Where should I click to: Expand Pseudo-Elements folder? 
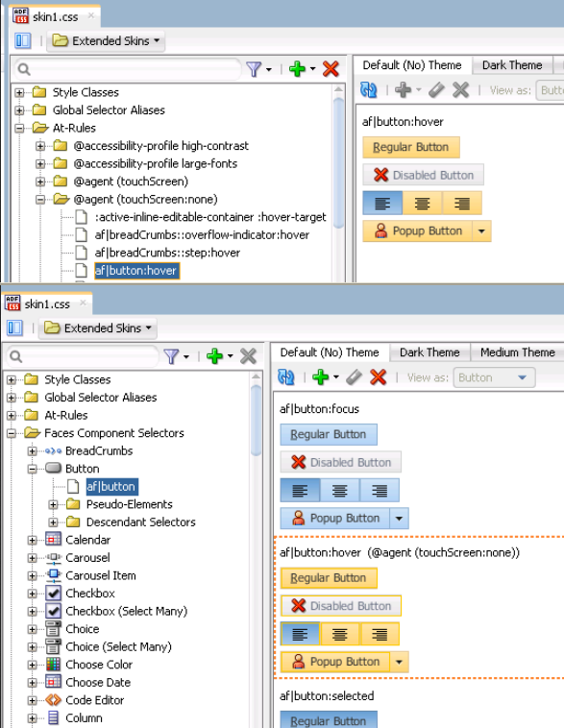click(x=54, y=504)
